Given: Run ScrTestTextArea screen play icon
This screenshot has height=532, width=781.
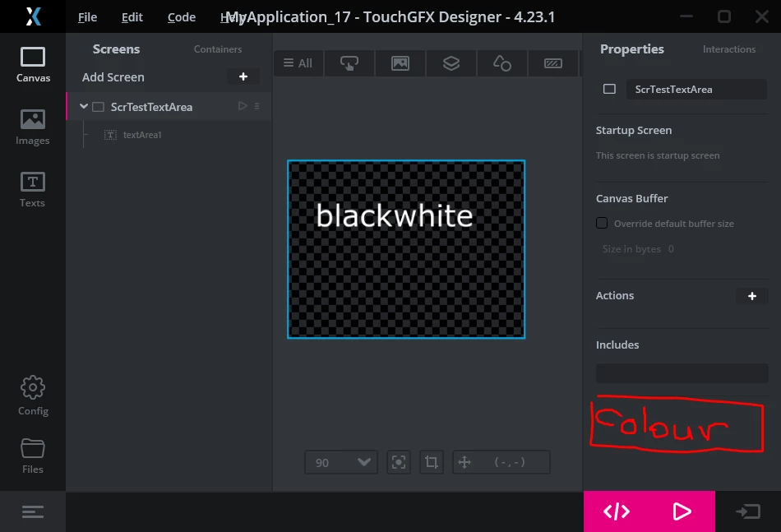Looking at the screenshot, I should [x=243, y=106].
